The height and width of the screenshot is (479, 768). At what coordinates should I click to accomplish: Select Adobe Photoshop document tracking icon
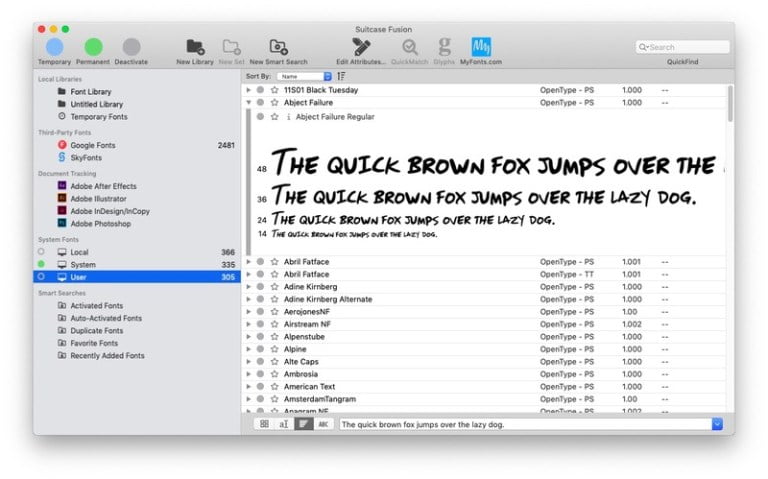[62, 223]
